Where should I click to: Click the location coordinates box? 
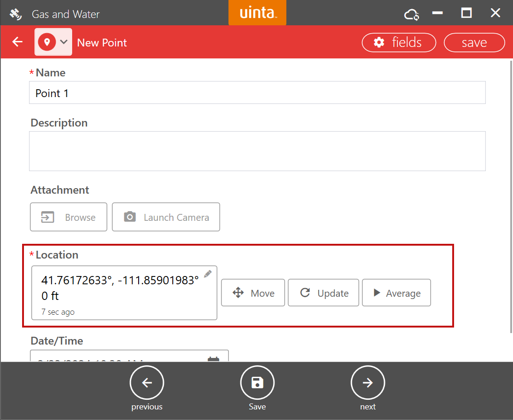(120, 293)
